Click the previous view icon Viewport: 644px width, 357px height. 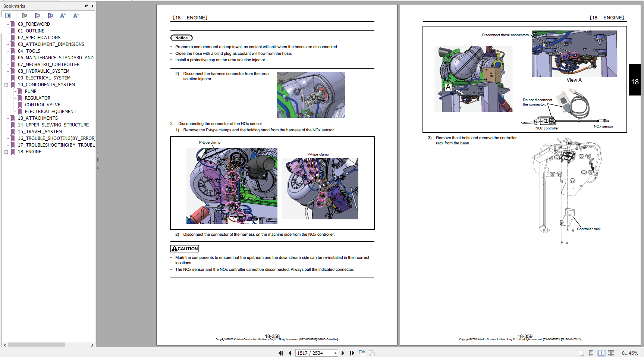point(362,353)
